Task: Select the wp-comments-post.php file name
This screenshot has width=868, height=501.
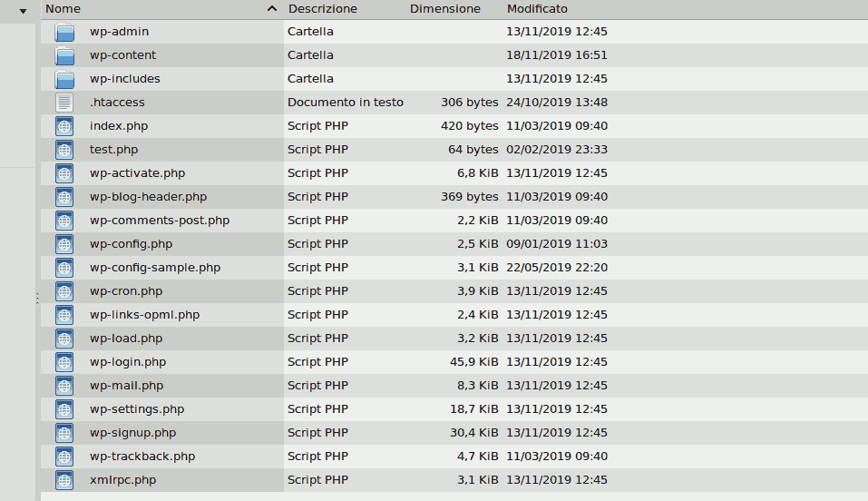Action: (x=160, y=220)
